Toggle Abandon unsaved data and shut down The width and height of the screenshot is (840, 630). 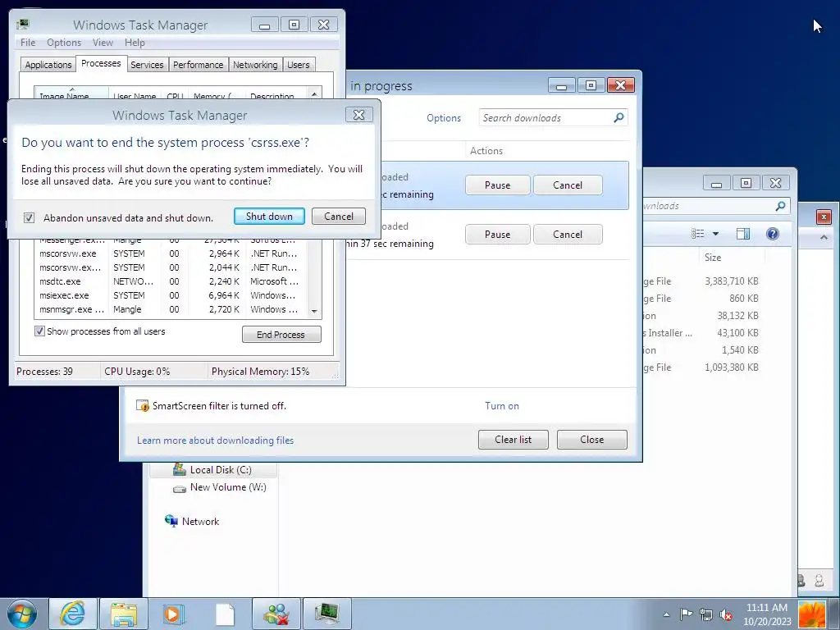click(x=29, y=217)
